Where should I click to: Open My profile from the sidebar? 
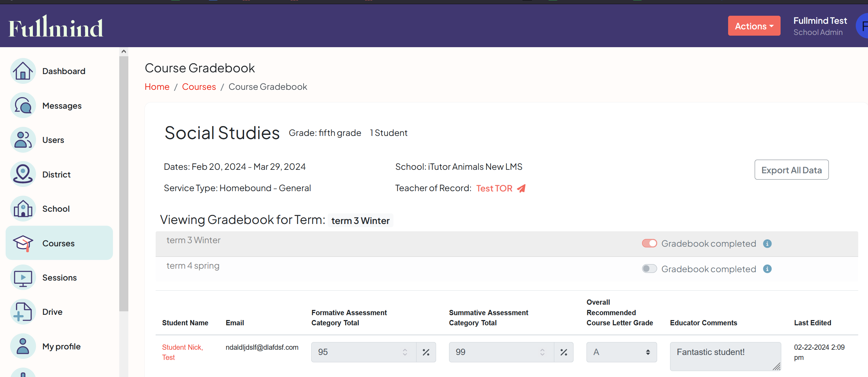[61, 346]
